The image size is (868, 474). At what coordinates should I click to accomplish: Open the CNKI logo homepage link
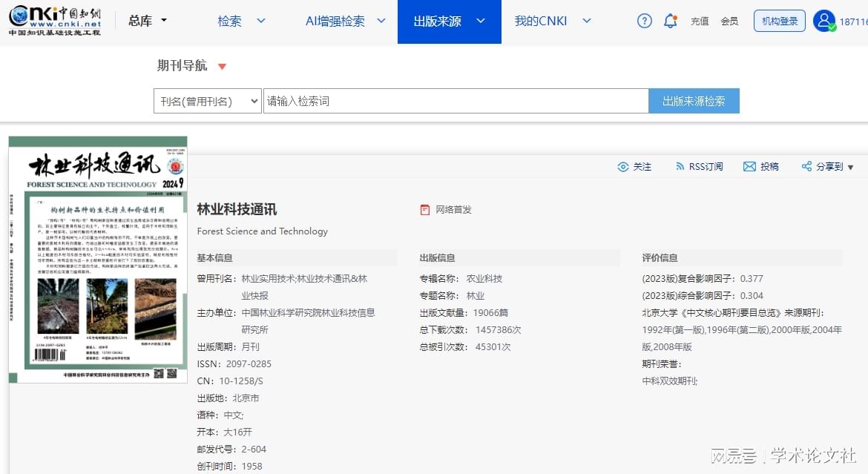tap(55, 21)
